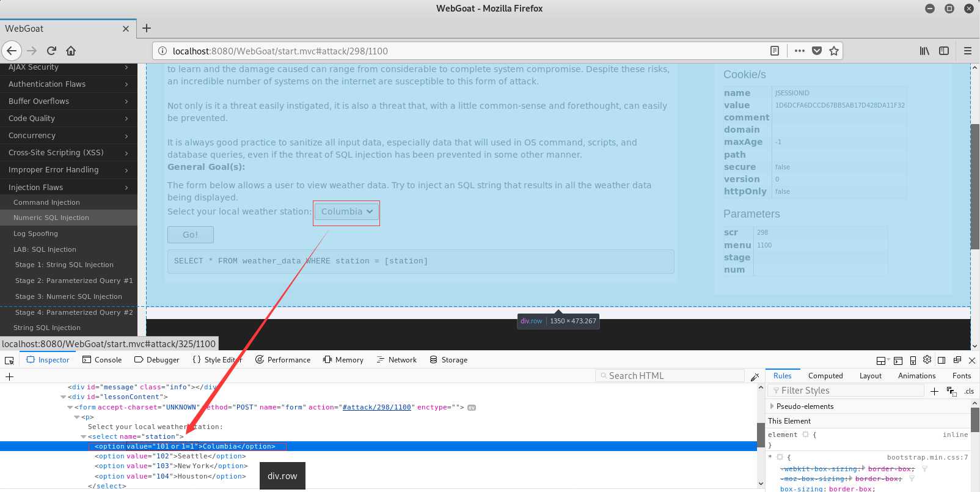The width and height of the screenshot is (980, 492).
Task: Toggle the .cls class panel
Action: tap(970, 391)
